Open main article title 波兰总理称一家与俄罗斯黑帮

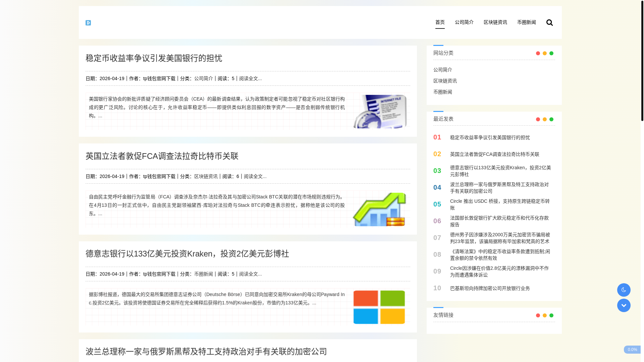coord(206,352)
